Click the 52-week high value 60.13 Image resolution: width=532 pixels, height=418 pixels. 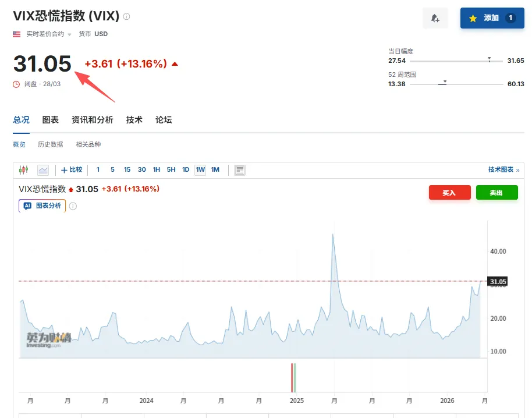pos(516,84)
